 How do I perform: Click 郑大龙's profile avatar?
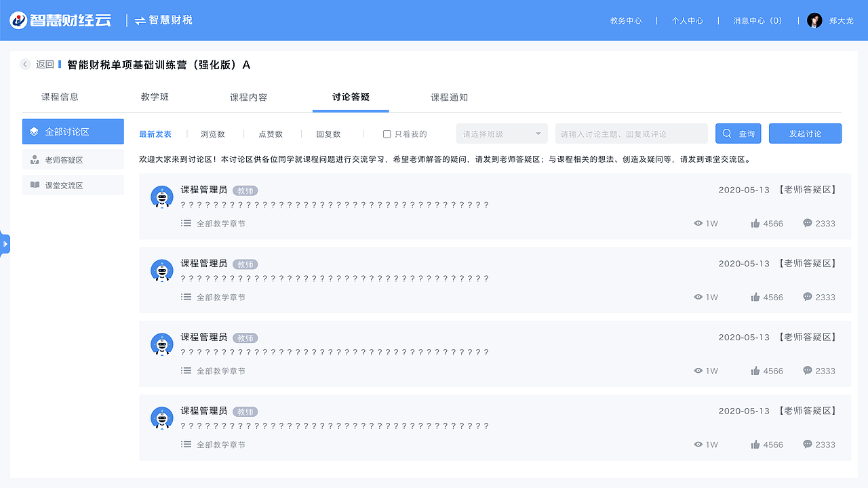[815, 20]
